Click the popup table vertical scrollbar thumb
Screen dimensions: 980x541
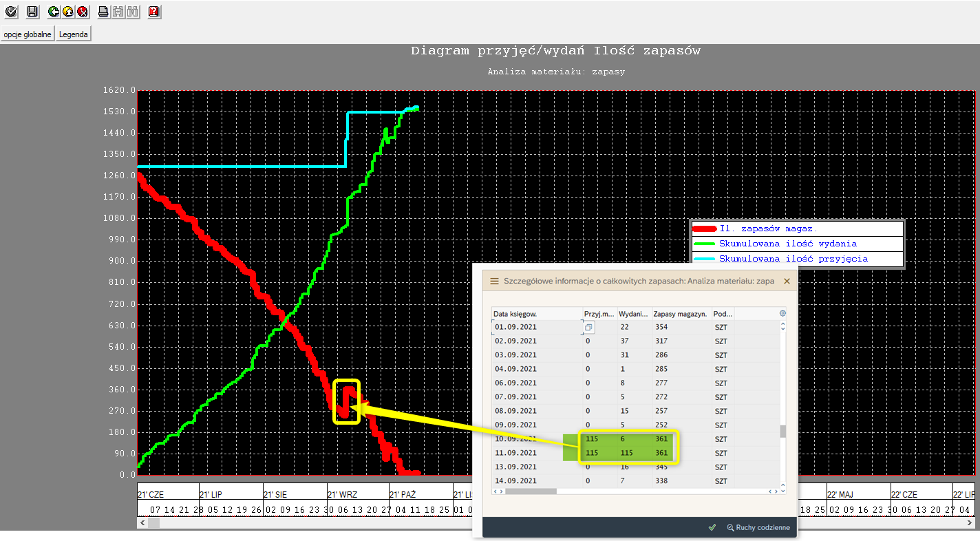point(782,432)
